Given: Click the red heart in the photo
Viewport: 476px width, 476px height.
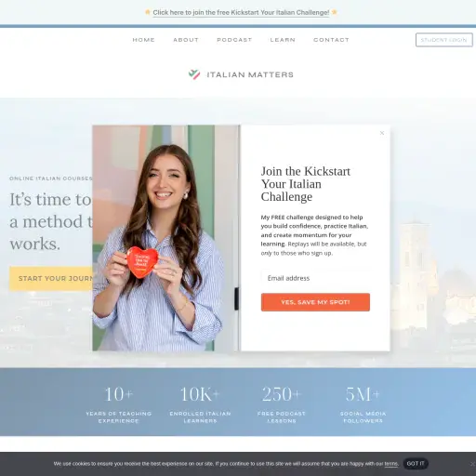Looking at the screenshot, I should pos(142,262).
